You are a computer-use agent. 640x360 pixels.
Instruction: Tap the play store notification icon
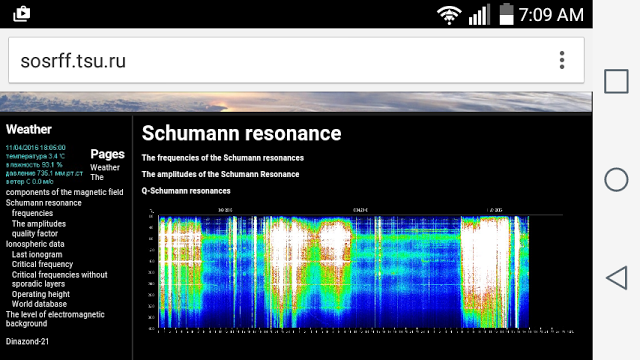22,14
